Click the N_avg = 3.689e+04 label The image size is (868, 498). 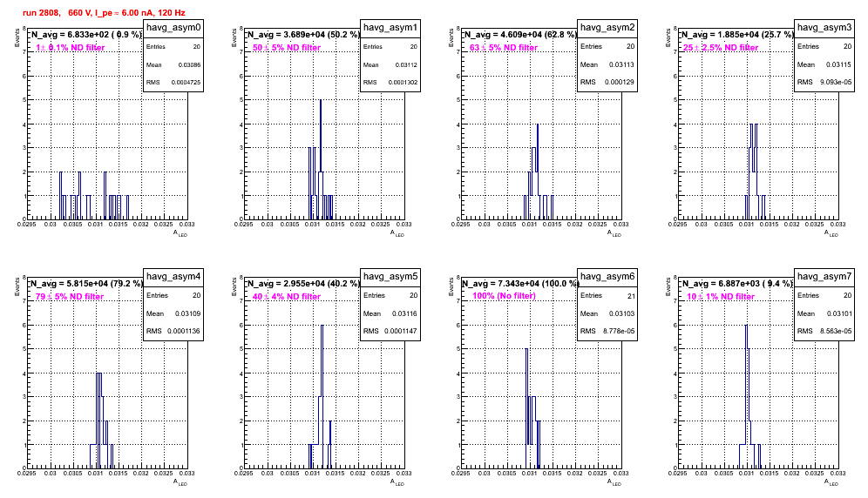[x=303, y=34]
